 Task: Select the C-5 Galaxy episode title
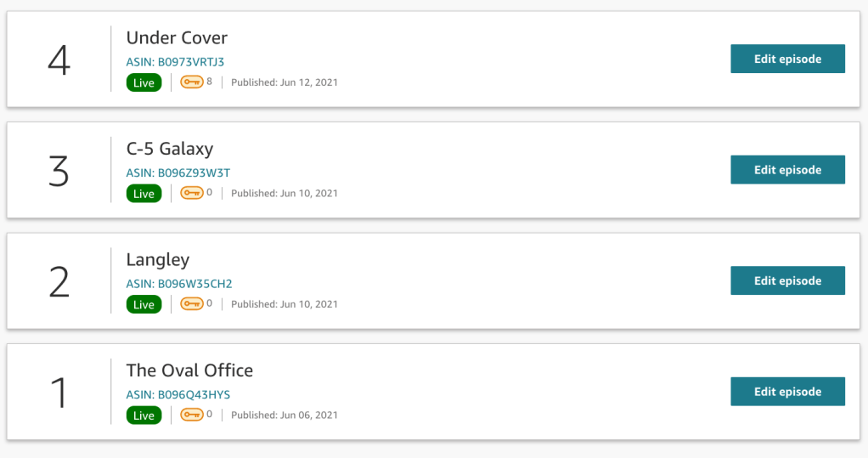coord(170,149)
